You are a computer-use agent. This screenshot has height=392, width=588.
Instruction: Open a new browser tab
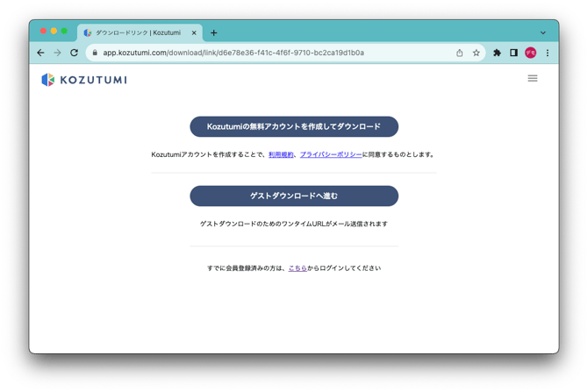click(x=214, y=33)
